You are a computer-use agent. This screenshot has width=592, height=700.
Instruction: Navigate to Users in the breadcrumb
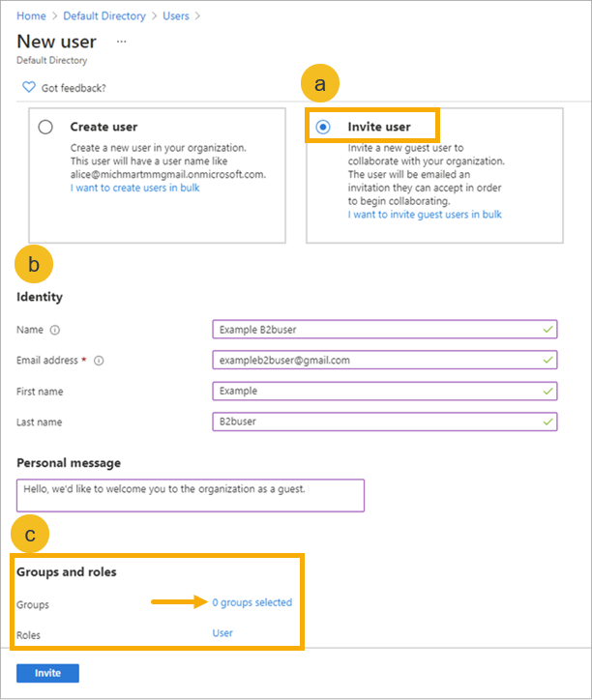coord(176,15)
